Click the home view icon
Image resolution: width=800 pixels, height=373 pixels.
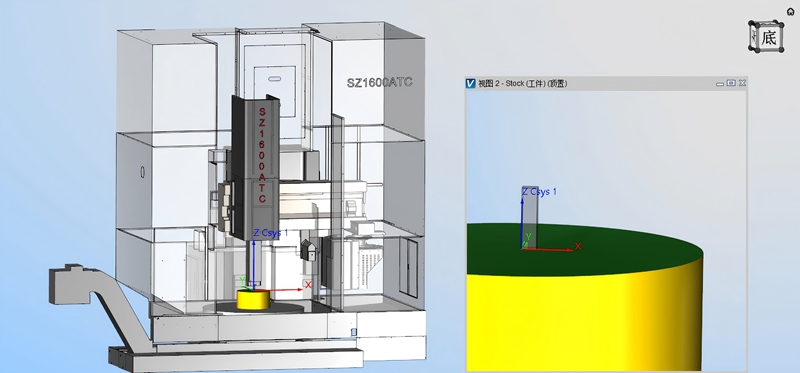pyautogui.click(x=790, y=12)
